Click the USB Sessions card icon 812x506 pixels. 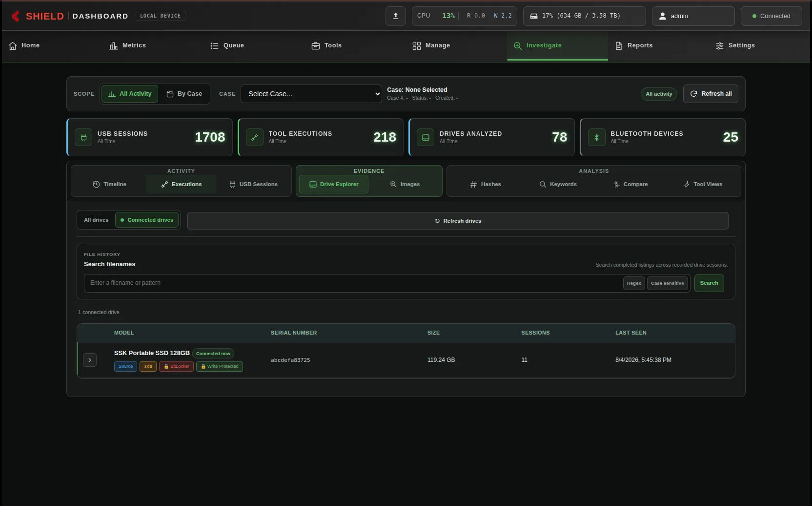[x=83, y=137]
